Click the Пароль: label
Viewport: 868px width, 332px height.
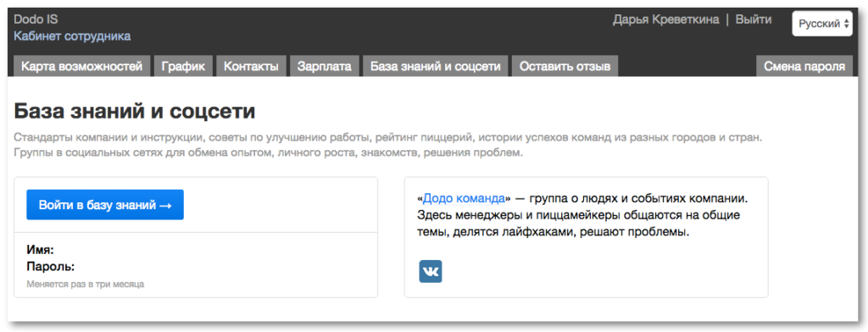(50, 267)
